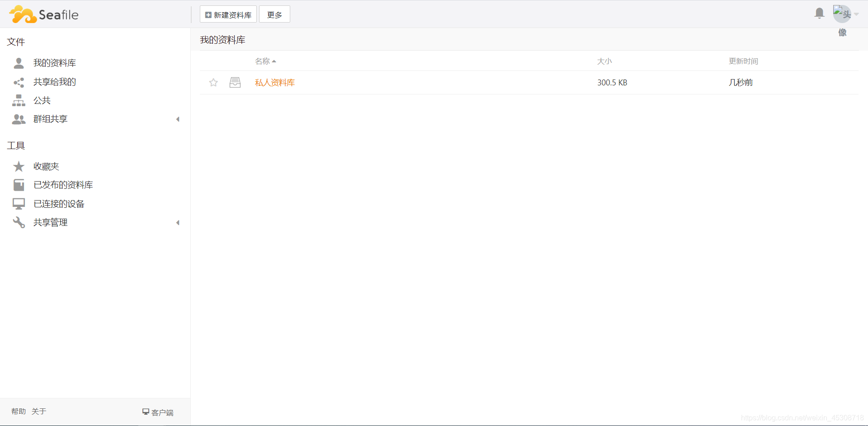868x426 pixels.
Task: Click the 已连接的设备 monitor icon
Action: 19,204
